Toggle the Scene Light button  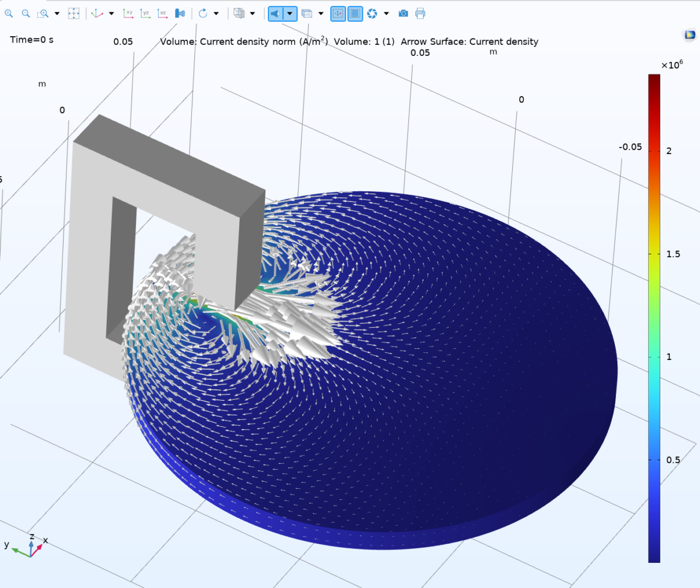[x=275, y=13]
